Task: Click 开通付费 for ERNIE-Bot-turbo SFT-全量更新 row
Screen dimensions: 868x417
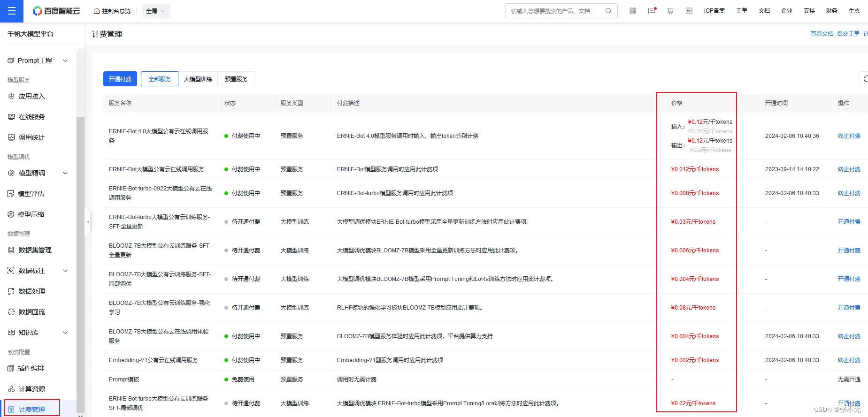Action: (x=849, y=222)
